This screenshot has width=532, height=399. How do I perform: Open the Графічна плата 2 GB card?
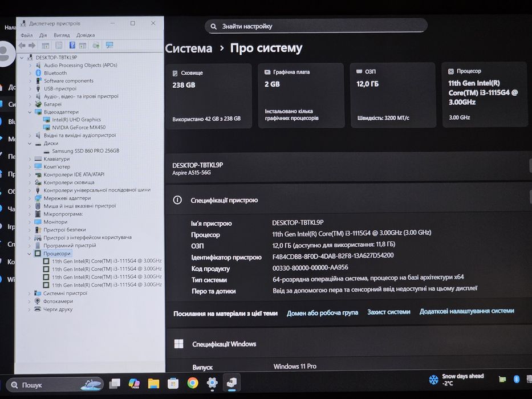pos(301,95)
